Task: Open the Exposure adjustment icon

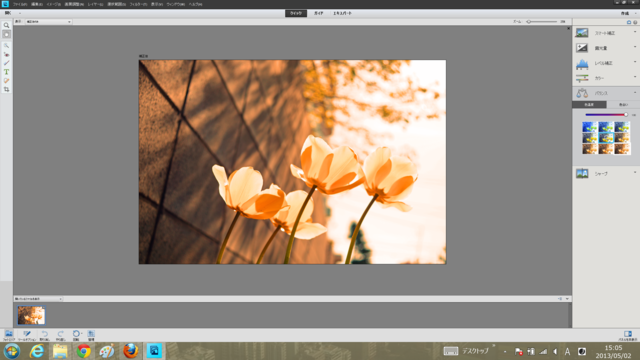Action: click(582, 48)
